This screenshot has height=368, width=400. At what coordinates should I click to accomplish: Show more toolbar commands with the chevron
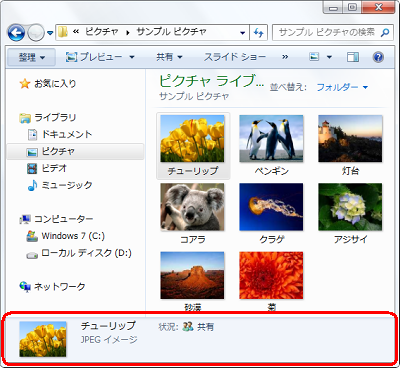coord(285,57)
